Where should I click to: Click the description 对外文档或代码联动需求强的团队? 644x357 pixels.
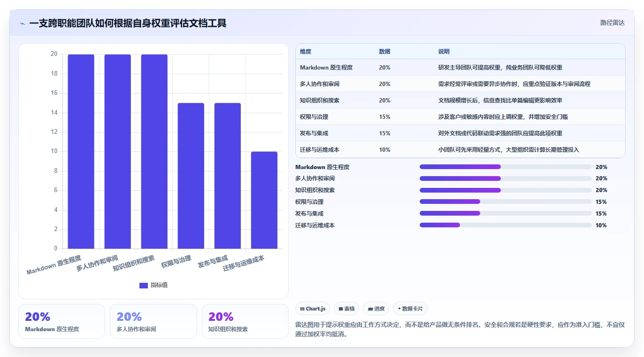(x=500, y=133)
